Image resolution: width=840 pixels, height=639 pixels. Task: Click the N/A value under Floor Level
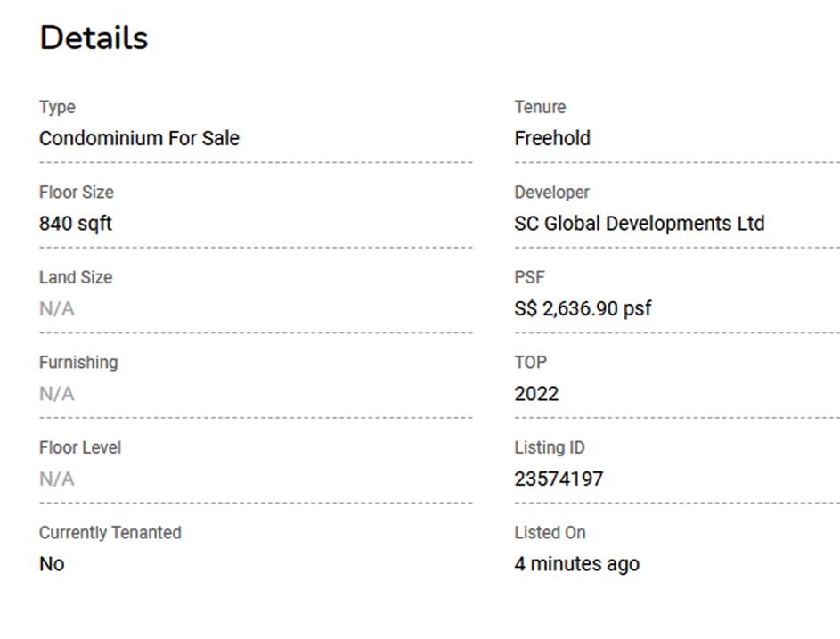click(x=56, y=479)
